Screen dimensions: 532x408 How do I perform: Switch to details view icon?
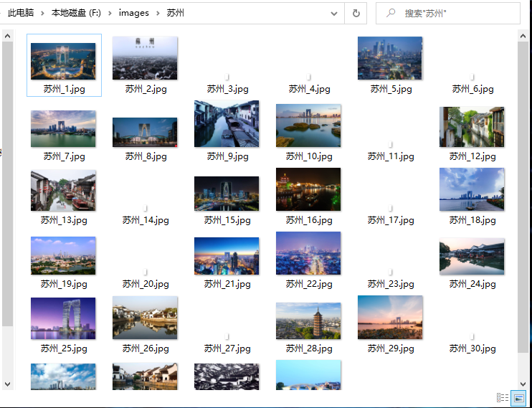(x=503, y=397)
